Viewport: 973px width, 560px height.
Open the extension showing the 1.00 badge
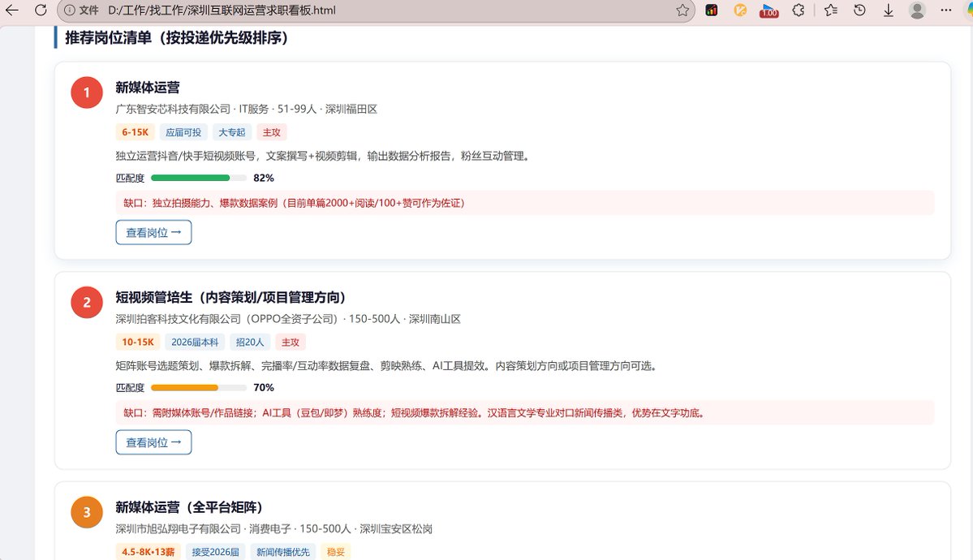pos(768,11)
